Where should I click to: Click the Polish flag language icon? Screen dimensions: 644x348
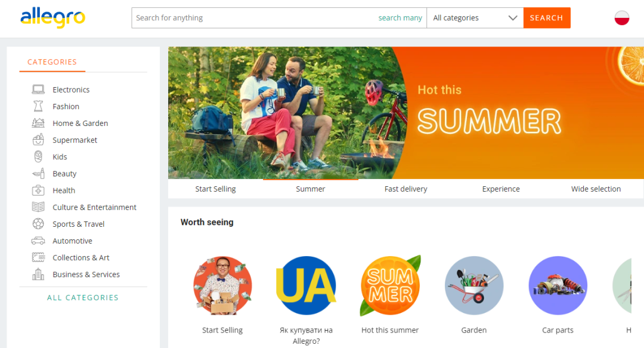pyautogui.click(x=621, y=18)
